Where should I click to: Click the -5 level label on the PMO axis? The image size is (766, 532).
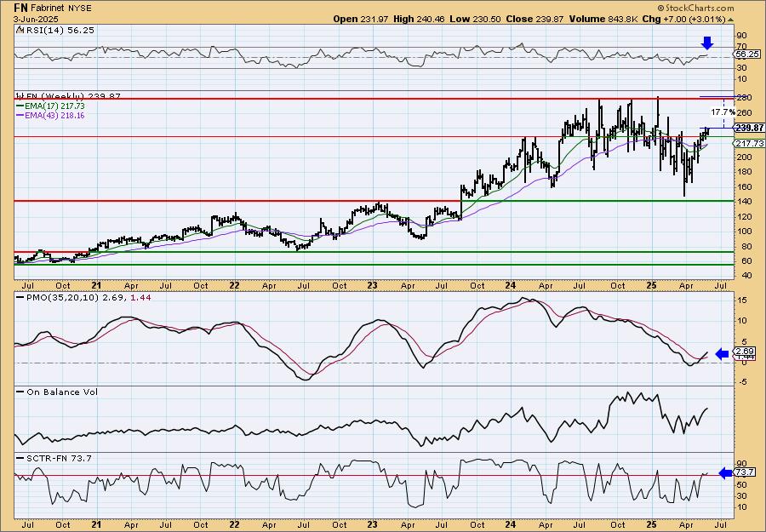pyautogui.click(x=741, y=382)
